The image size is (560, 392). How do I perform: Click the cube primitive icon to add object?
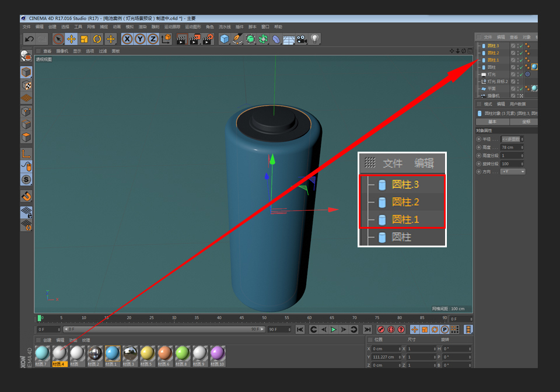click(225, 39)
